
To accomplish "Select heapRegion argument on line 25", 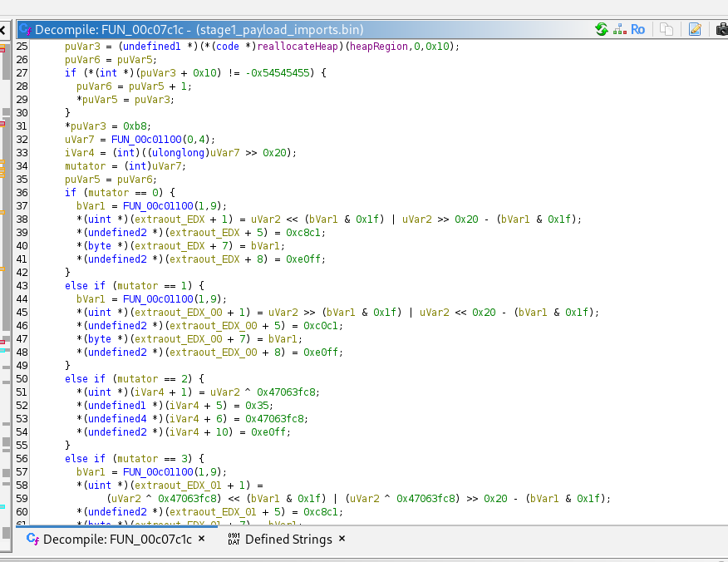I will click(x=379, y=47).
